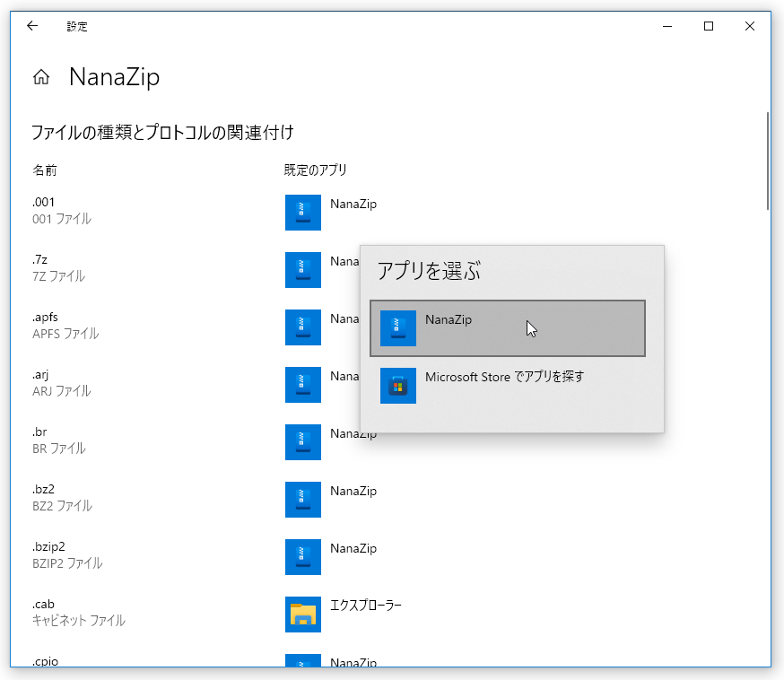
Task: Click the NanaZip icon in the app chooser popup
Action: 398,328
